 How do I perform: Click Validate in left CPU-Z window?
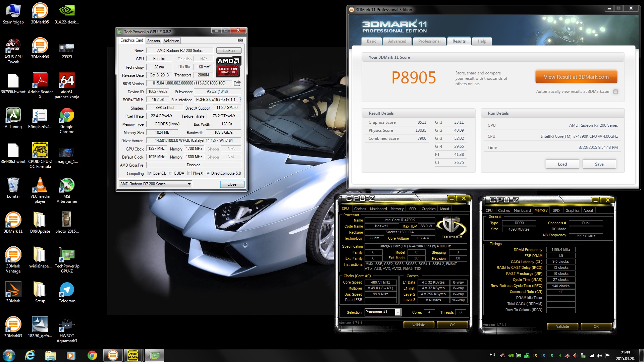[x=418, y=325]
